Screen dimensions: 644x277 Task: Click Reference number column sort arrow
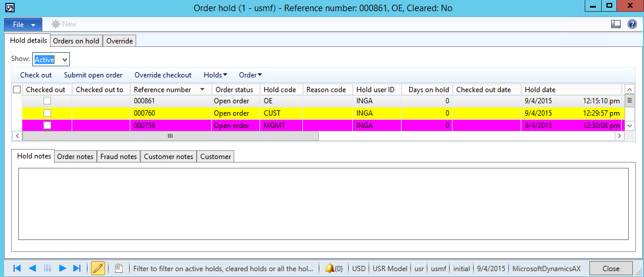203,89
